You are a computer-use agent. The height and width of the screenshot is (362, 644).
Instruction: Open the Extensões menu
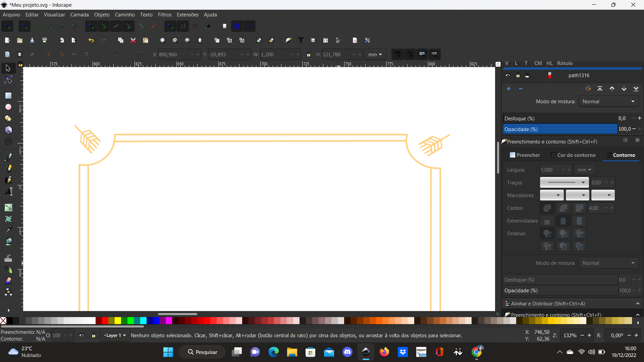tap(187, 15)
